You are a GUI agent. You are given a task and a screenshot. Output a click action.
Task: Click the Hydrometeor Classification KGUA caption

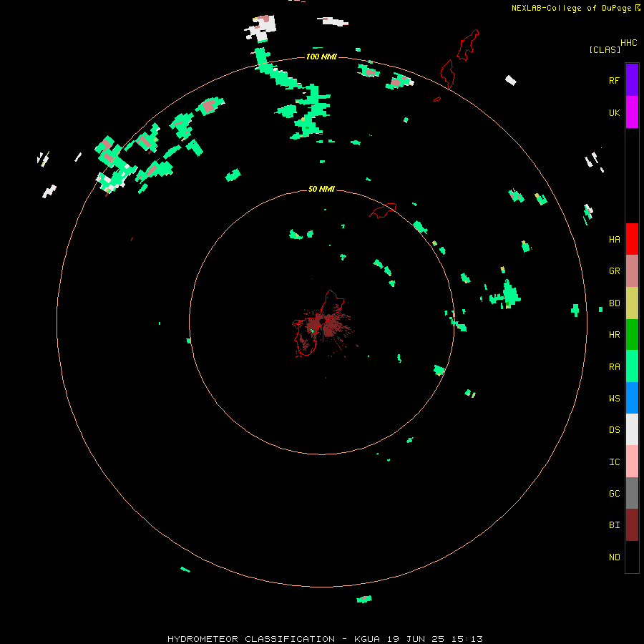pos(325,639)
